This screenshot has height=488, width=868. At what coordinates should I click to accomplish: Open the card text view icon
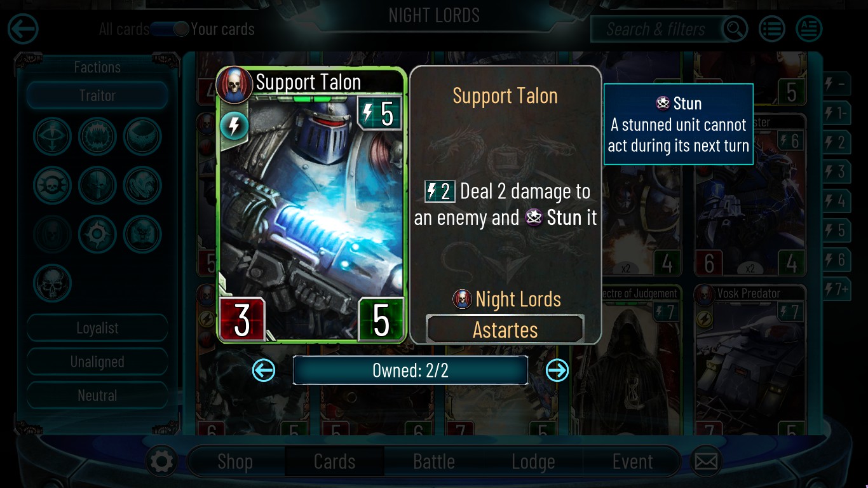(x=809, y=29)
